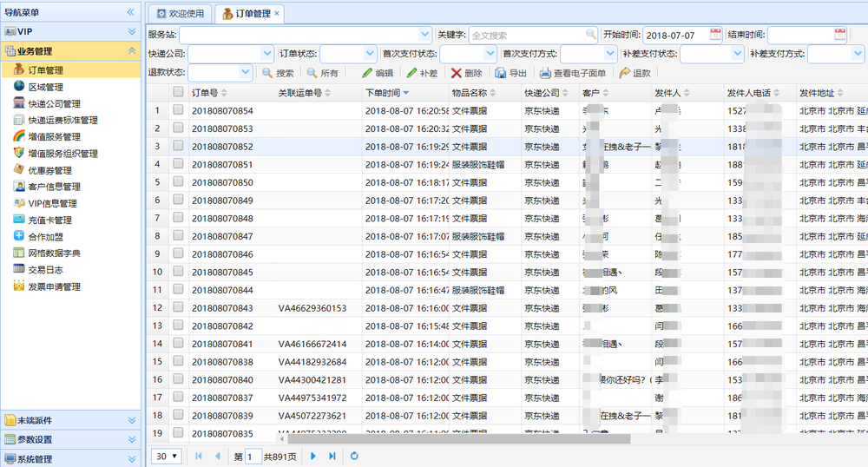868x467 pixels.
Task: Change page size from 30 dropdown
Action: [x=167, y=456]
